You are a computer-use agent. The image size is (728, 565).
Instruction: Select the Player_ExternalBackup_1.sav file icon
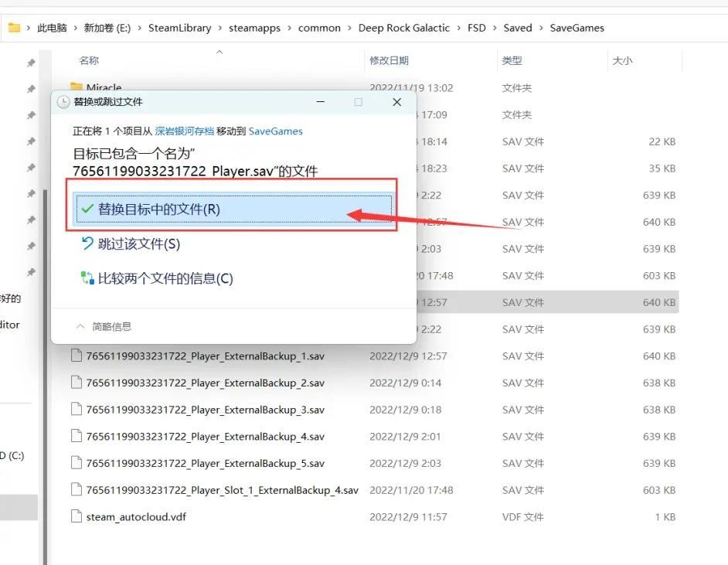click(x=76, y=356)
